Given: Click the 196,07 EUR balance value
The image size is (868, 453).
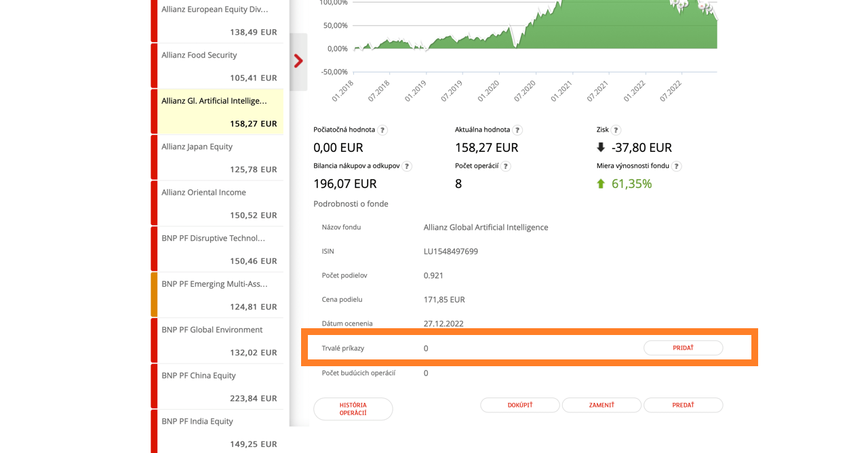Looking at the screenshot, I should pos(344,184).
